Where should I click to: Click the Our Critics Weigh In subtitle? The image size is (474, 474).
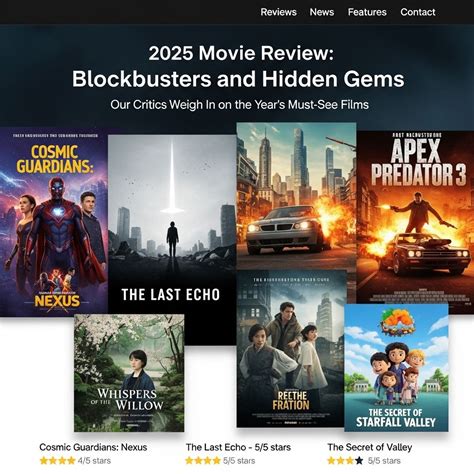click(x=239, y=105)
